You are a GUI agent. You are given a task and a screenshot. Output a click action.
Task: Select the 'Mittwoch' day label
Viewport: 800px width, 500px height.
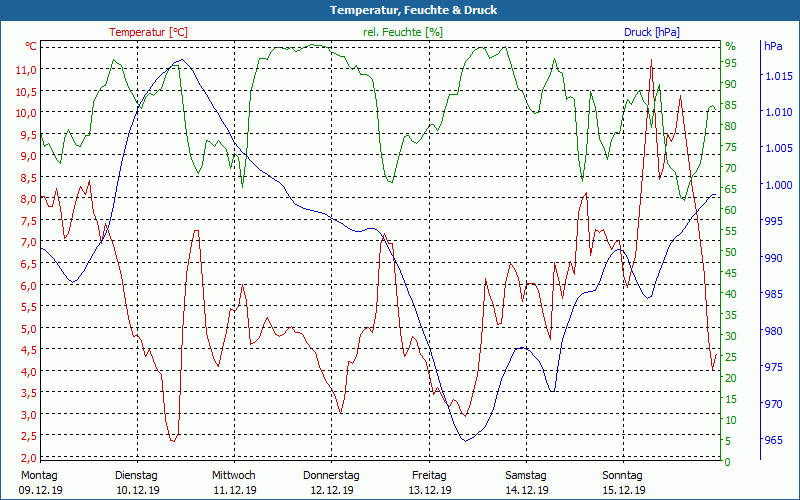[234, 475]
